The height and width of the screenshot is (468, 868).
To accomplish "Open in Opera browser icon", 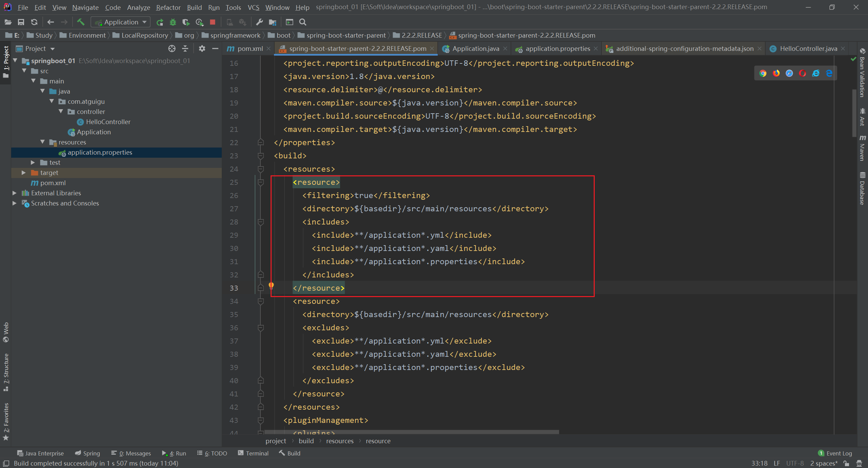I will pyautogui.click(x=803, y=73).
